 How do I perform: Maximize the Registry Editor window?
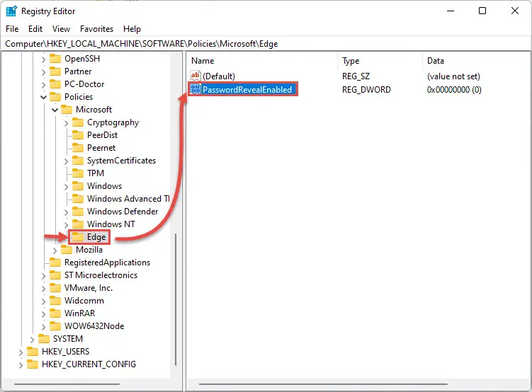click(482, 11)
